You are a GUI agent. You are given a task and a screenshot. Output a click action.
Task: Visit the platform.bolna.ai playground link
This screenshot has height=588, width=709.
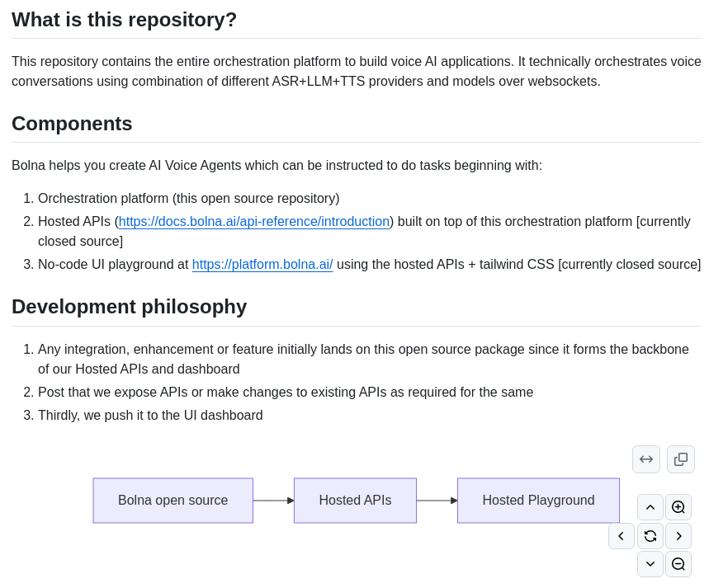[262, 265]
